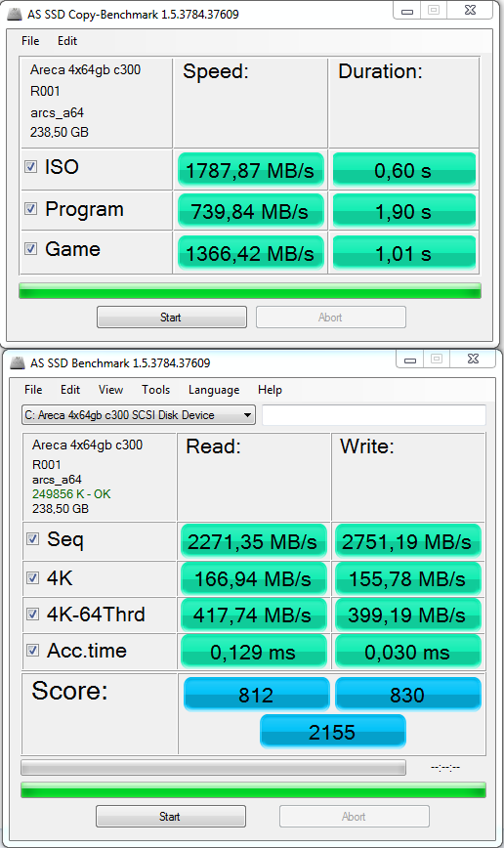Viewport: 504px width, 848px height.
Task: Click the elapsed time indicator --:--:--
Action: (445, 768)
